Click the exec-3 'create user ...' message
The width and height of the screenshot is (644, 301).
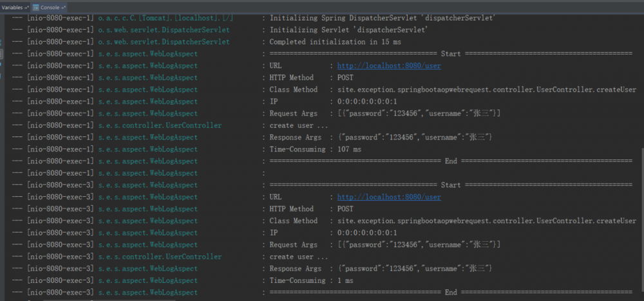pos(291,257)
